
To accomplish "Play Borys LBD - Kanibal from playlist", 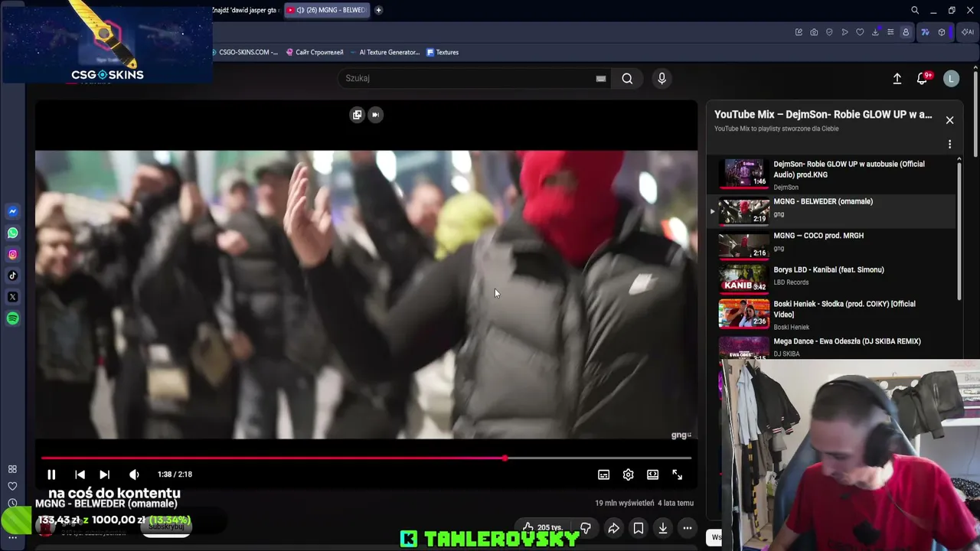I will click(832, 278).
